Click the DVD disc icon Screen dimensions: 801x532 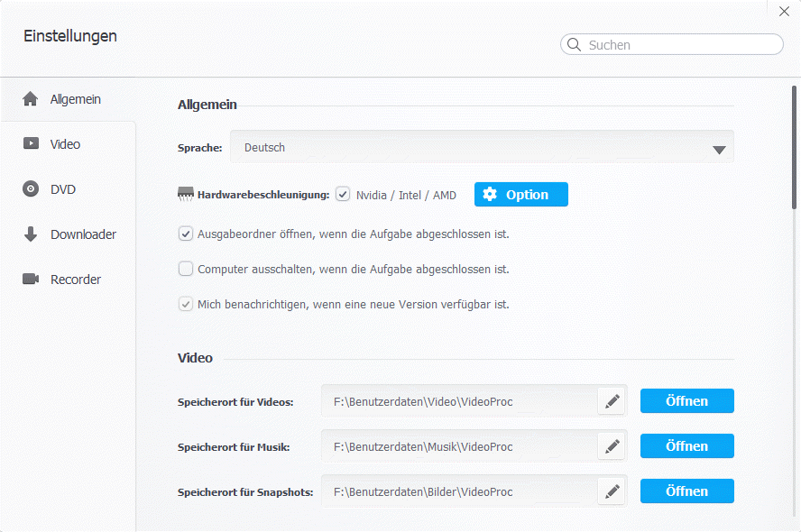point(31,189)
